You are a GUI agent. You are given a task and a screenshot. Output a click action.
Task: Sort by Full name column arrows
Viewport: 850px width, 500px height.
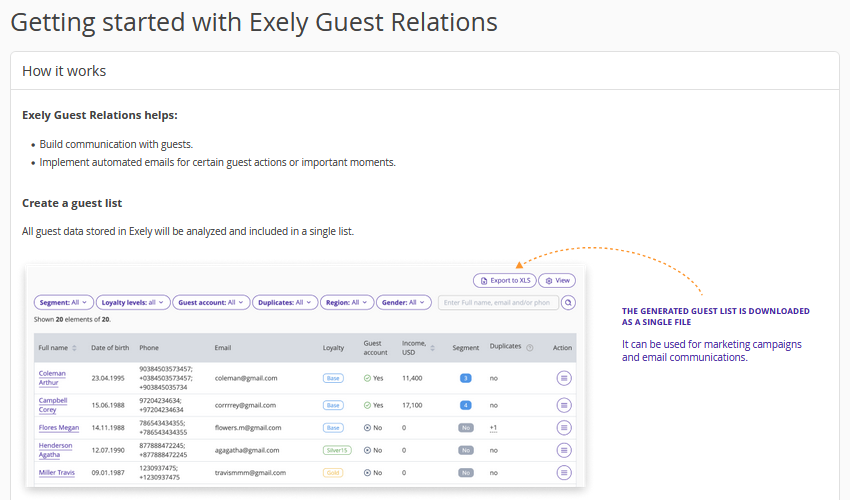74,348
